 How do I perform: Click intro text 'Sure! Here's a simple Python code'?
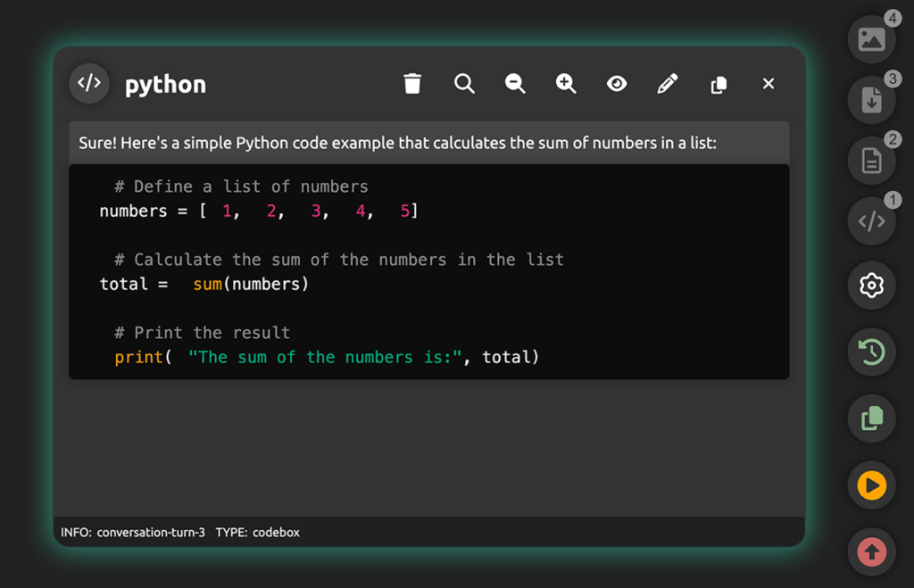point(397,143)
